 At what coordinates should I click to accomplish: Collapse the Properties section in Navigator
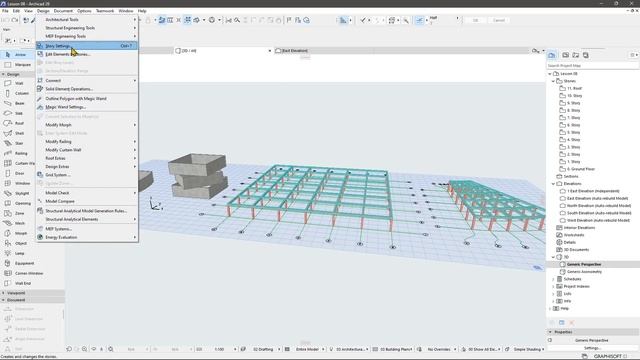[x=550, y=332]
